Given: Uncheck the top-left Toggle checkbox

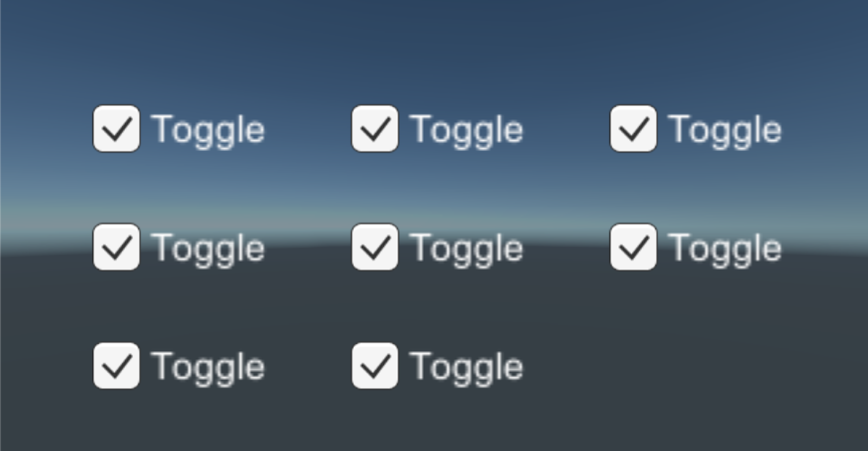Looking at the screenshot, I should pyautogui.click(x=116, y=129).
